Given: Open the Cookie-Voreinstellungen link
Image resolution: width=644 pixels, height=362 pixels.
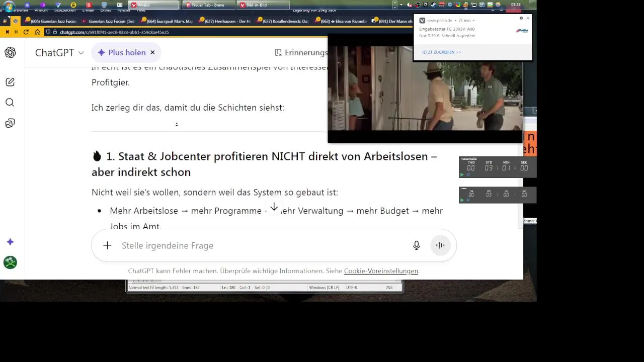Looking at the screenshot, I should [x=381, y=271].
